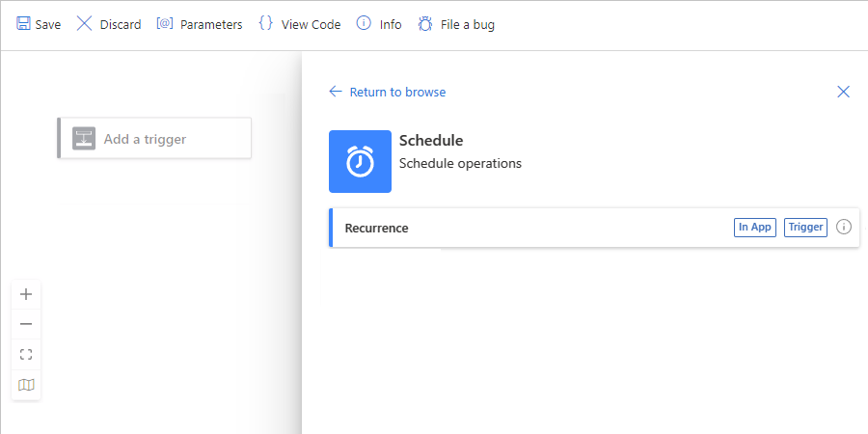Close the trigger browse panel
Image resolution: width=868 pixels, height=434 pixels.
point(843,92)
